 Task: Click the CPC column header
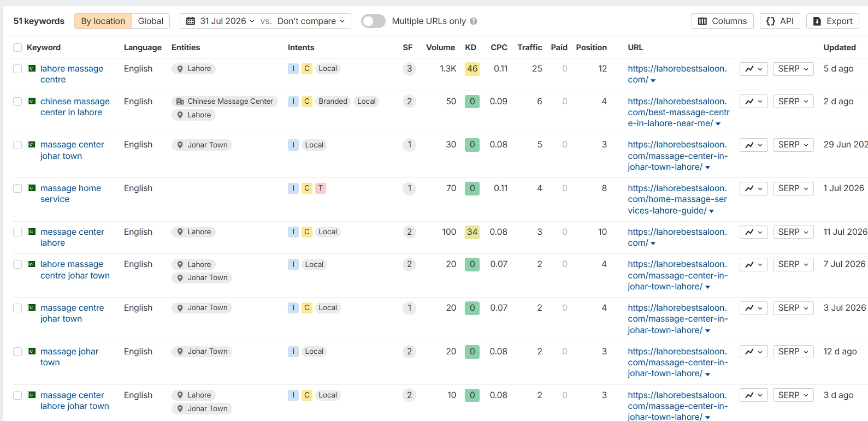click(499, 48)
